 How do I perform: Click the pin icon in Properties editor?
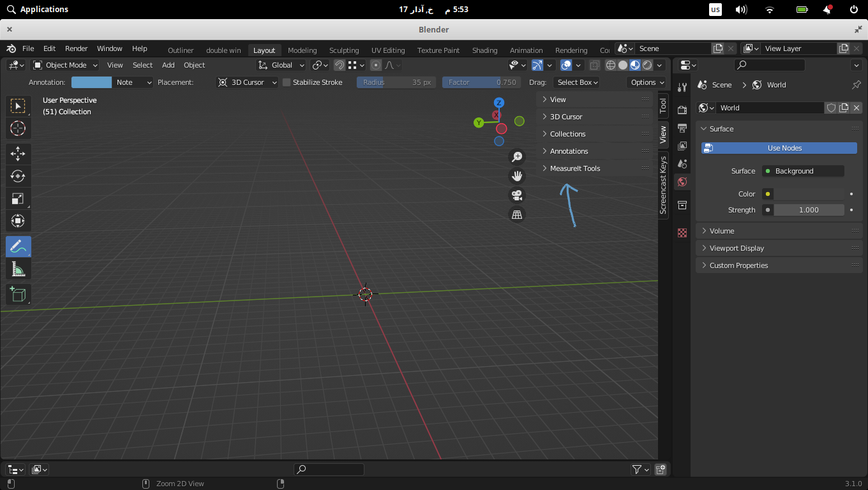pos(857,85)
